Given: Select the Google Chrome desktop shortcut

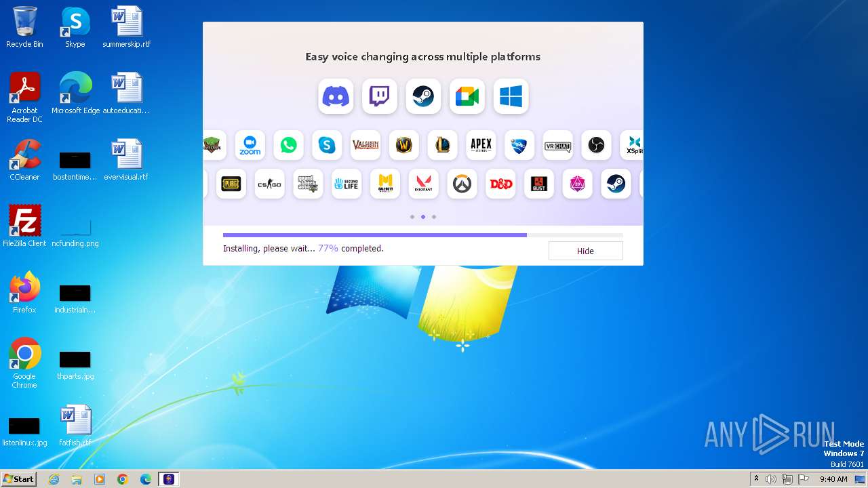Looking at the screenshot, I should [x=24, y=363].
